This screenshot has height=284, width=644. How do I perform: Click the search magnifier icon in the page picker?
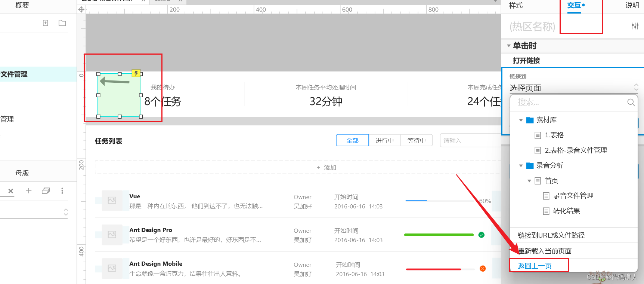(631, 102)
